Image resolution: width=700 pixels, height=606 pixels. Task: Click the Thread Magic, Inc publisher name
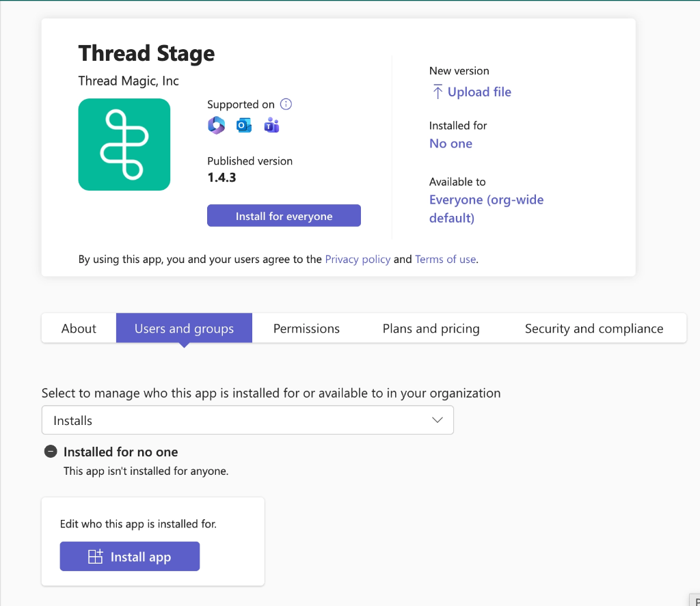click(129, 81)
